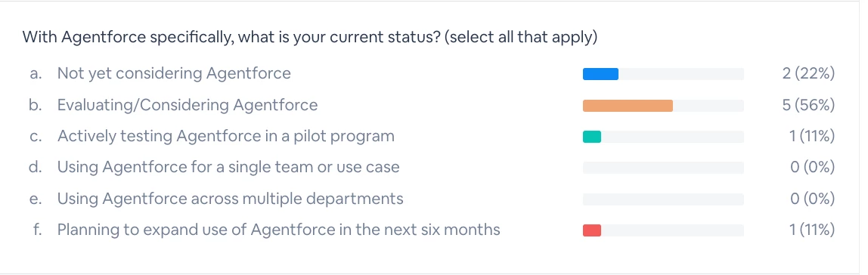Click the empty bar for option e
868x275 pixels.
pyautogui.click(x=663, y=199)
